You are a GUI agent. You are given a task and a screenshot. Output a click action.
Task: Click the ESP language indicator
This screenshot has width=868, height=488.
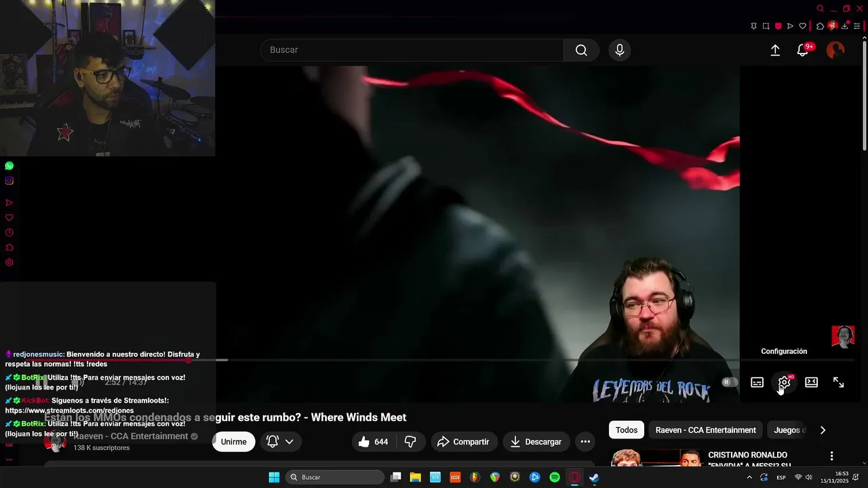click(x=781, y=477)
